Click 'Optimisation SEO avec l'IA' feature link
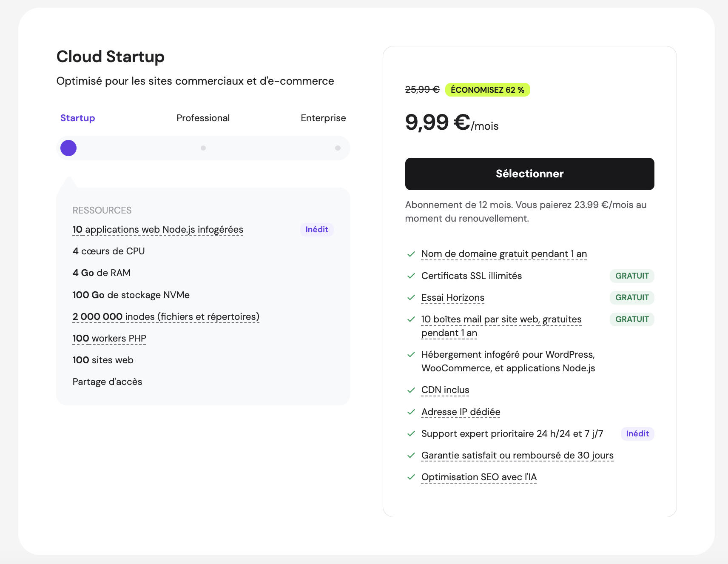The width and height of the screenshot is (728, 564). pyautogui.click(x=479, y=477)
